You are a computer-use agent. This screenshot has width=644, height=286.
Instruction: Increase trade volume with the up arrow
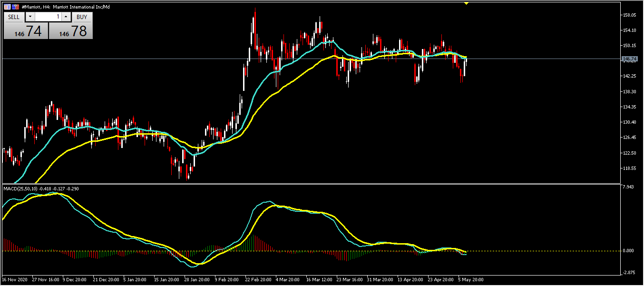(66, 17)
